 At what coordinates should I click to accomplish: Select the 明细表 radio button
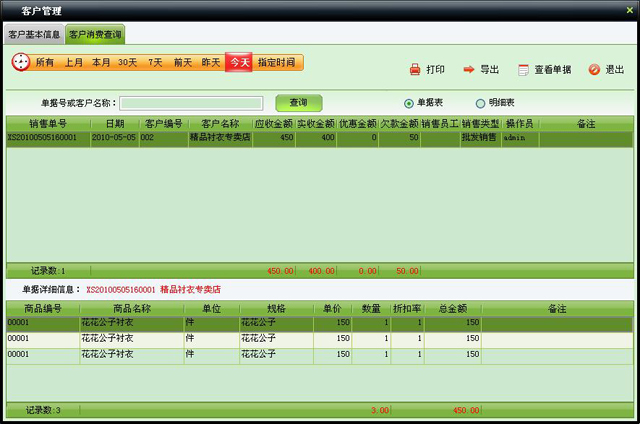point(481,103)
